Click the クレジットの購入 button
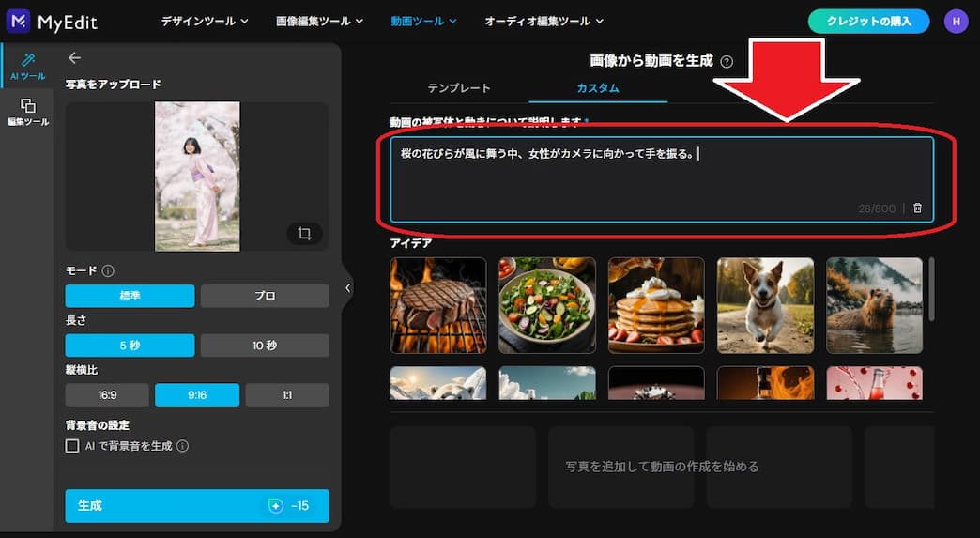 click(868, 21)
